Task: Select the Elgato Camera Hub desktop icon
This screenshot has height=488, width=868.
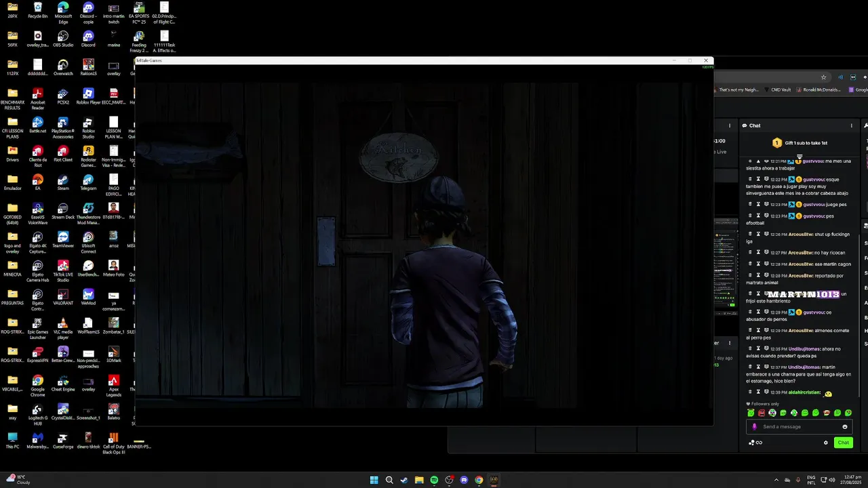Action: tap(38, 271)
